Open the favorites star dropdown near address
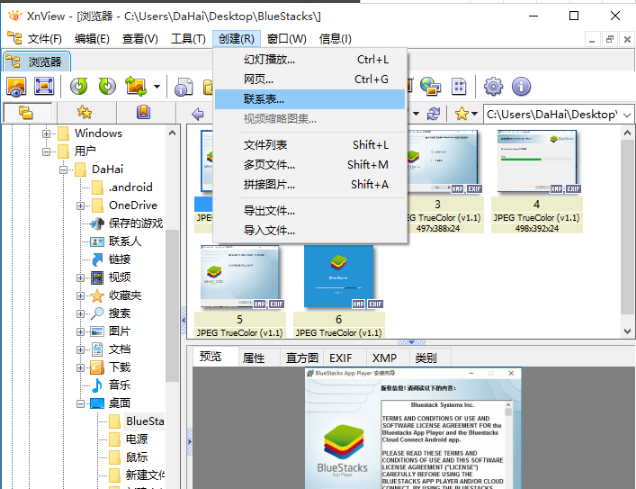Image resolution: width=636 pixels, height=489 pixels. pyautogui.click(x=465, y=113)
